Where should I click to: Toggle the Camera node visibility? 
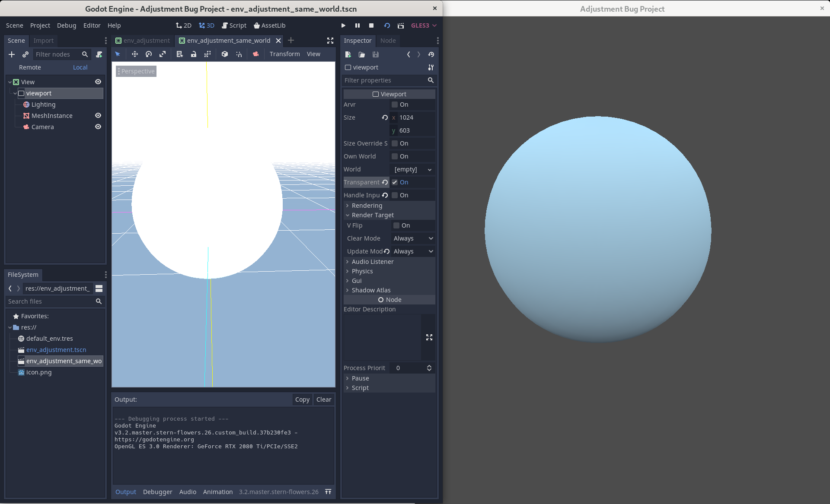98,127
